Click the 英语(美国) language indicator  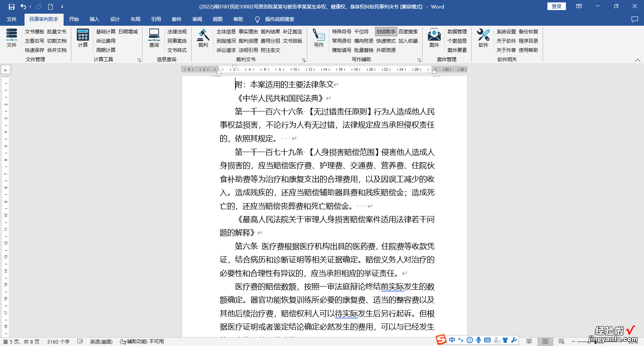click(101, 342)
